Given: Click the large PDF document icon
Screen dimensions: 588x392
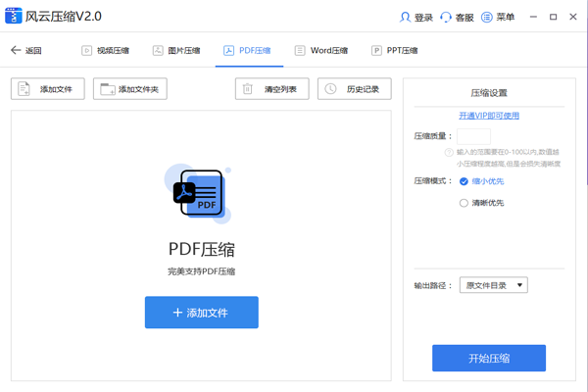Looking at the screenshot, I should [x=201, y=192].
